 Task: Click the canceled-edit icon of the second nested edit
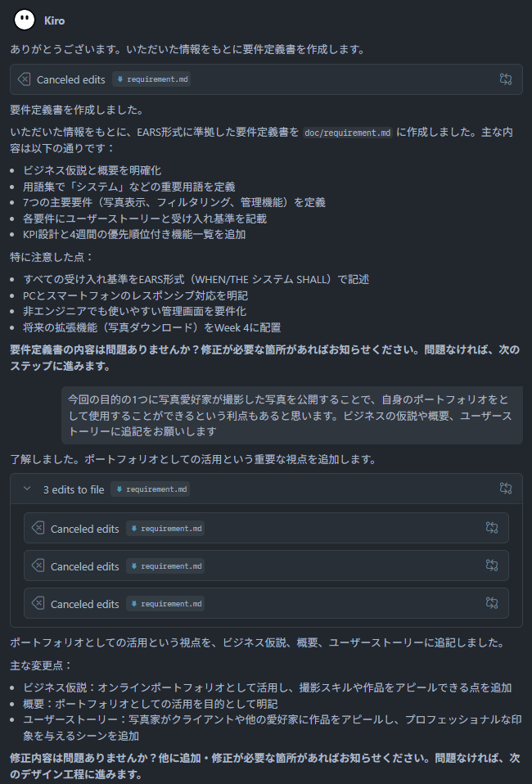coord(38,566)
